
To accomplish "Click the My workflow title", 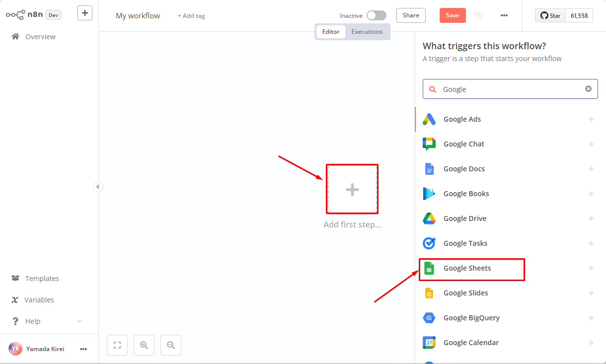I will 138,16.
